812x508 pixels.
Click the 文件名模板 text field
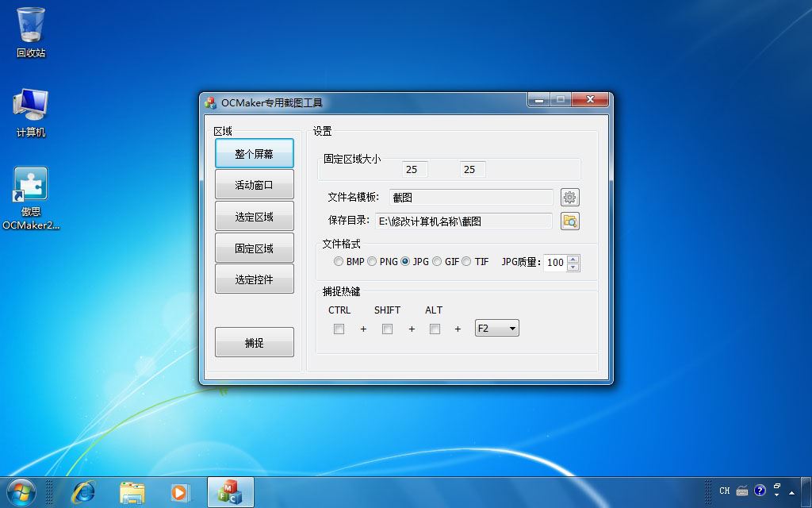click(471, 198)
